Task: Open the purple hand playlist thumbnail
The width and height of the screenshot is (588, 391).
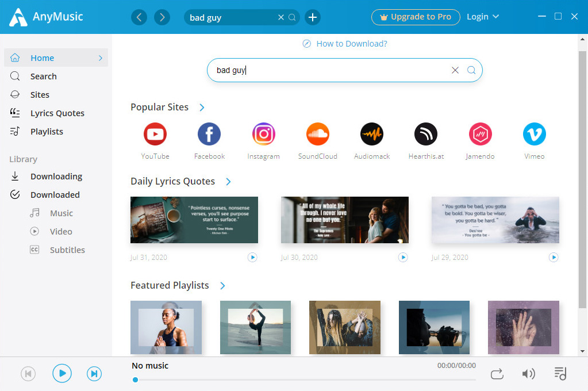Action: pos(524,327)
